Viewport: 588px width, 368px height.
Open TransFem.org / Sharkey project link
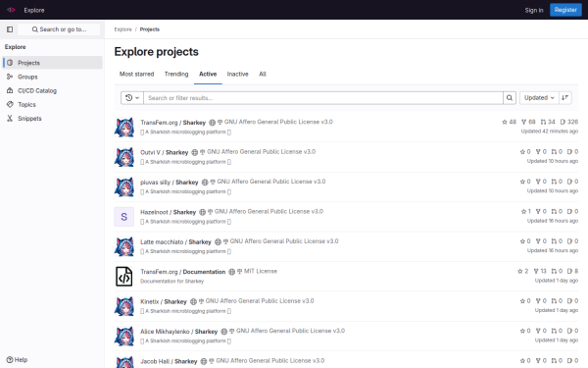[172, 123]
